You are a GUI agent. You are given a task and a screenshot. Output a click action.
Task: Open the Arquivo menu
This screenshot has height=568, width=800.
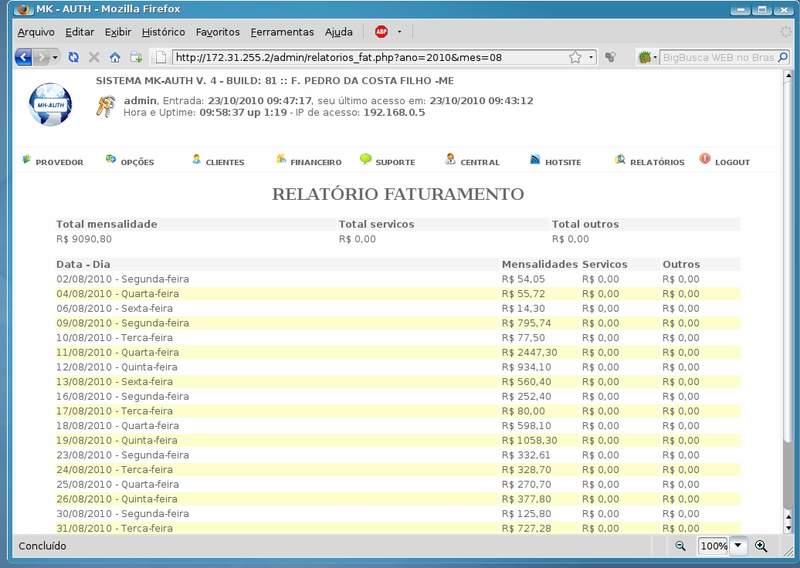[36, 32]
